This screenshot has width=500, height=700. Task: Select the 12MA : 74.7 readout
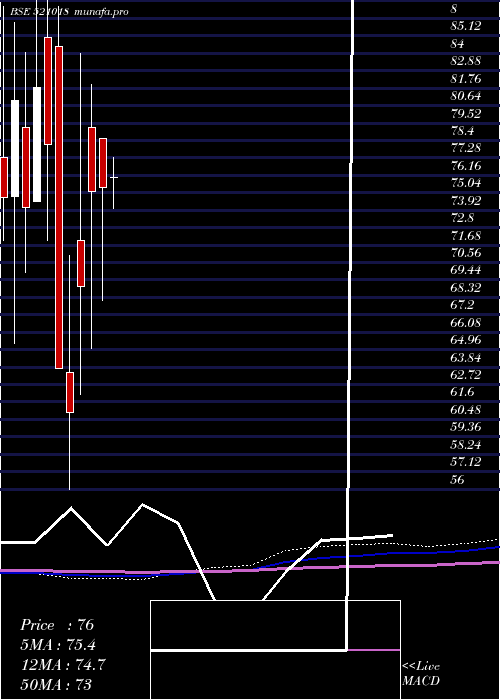(x=63, y=665)
